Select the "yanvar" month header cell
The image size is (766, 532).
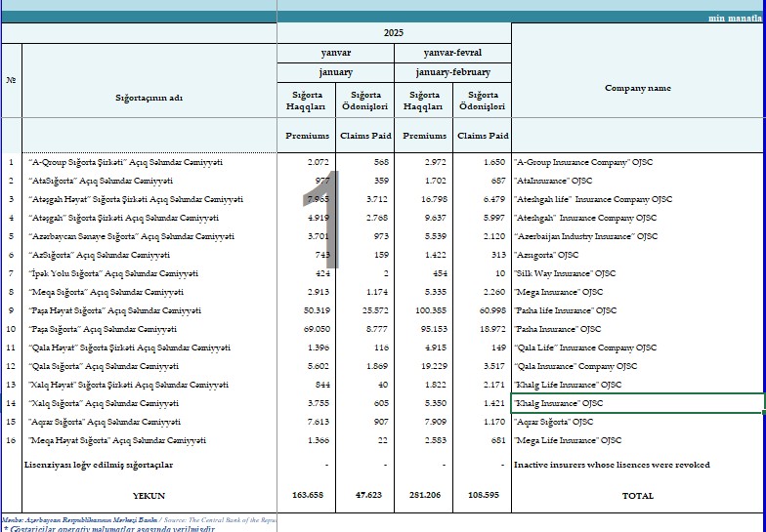pos(335,53)
